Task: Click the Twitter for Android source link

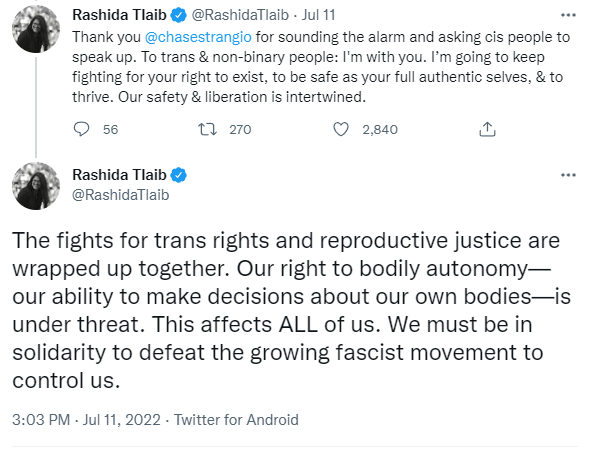Action: [236, 420]
